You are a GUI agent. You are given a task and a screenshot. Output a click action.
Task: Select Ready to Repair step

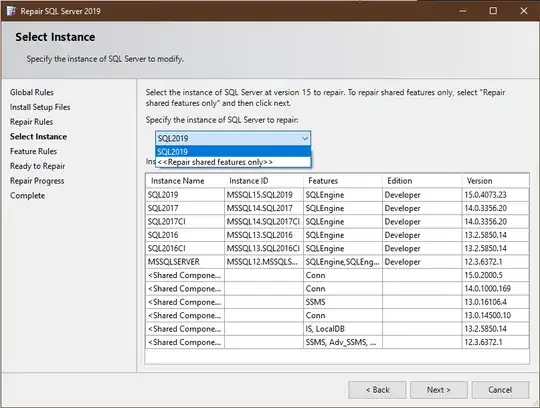pos(37,166)
